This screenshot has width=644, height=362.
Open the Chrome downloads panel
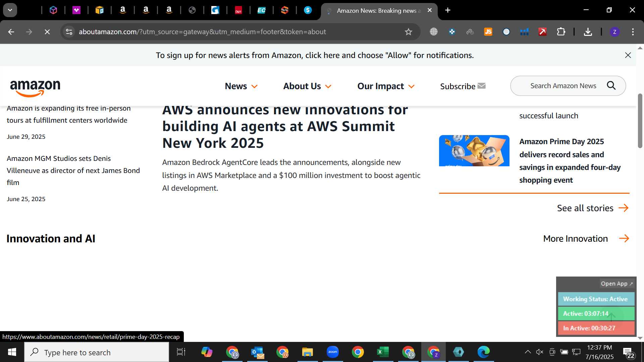(588, 32)
